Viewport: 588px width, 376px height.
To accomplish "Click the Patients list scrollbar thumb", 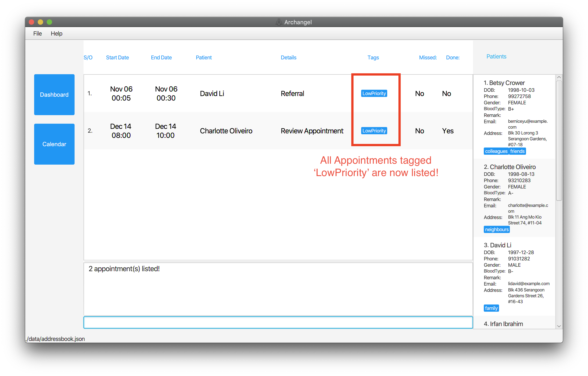I will pyautogui.click(x=559, y=141).
